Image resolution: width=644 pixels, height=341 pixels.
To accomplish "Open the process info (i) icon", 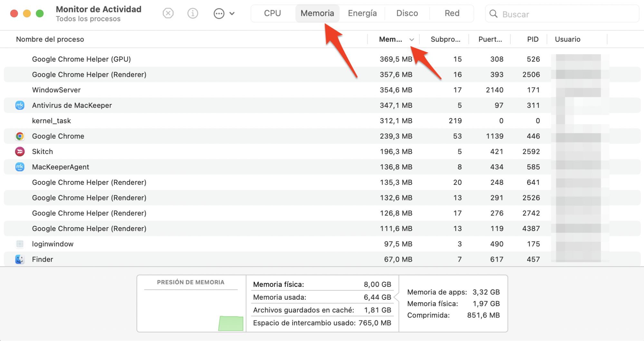I will 192,13.
